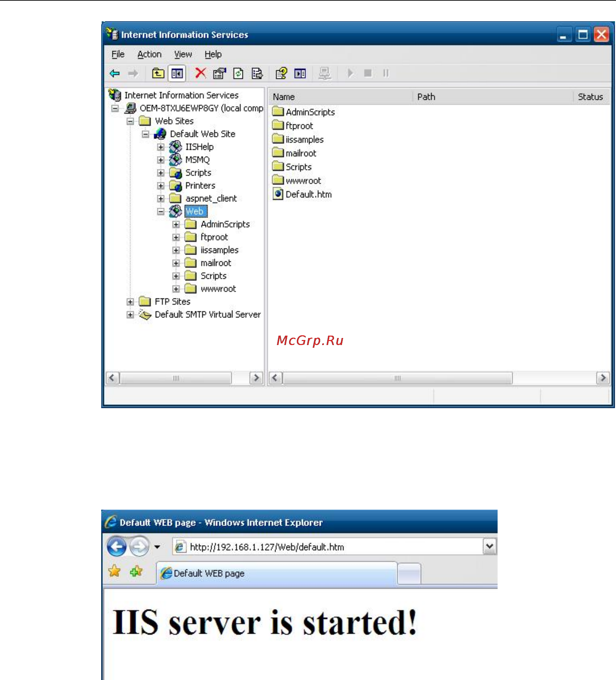Select mailroot in the tree under Web
Image resolution: width=616 pixels, height=680 pixels.
point(216,263)
